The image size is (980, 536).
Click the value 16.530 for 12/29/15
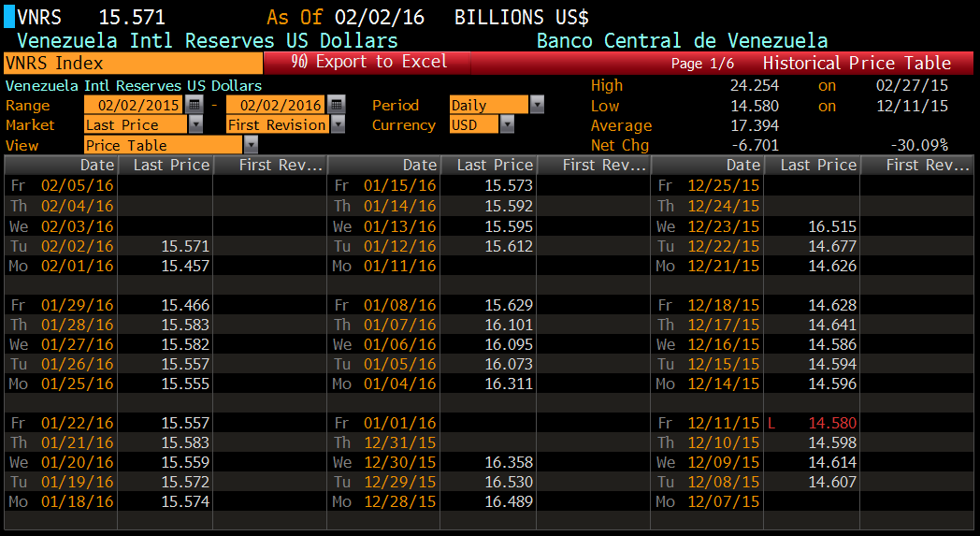point(509,482)
